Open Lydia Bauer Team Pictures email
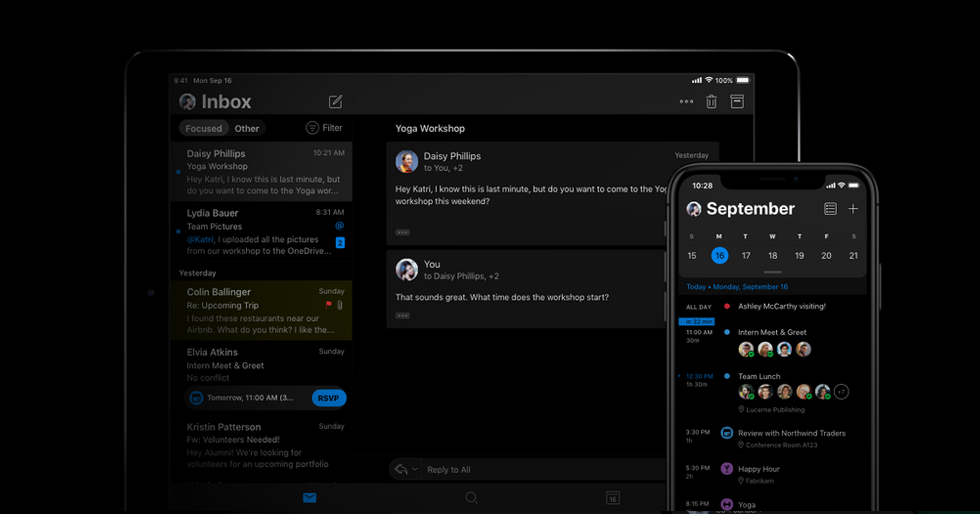The width and height of the screenshot is (980, 514). tap(261, 231)
